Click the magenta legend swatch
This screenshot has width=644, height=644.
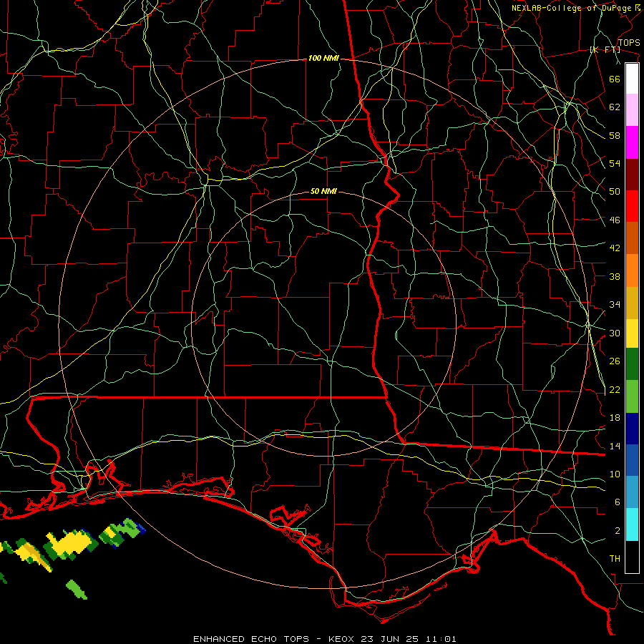point(632,142)
